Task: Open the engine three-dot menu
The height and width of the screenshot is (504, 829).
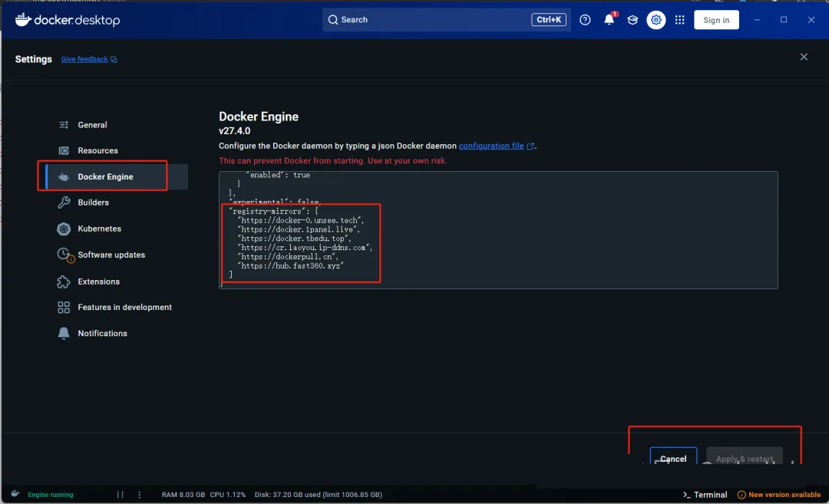Action: (140, 495)
